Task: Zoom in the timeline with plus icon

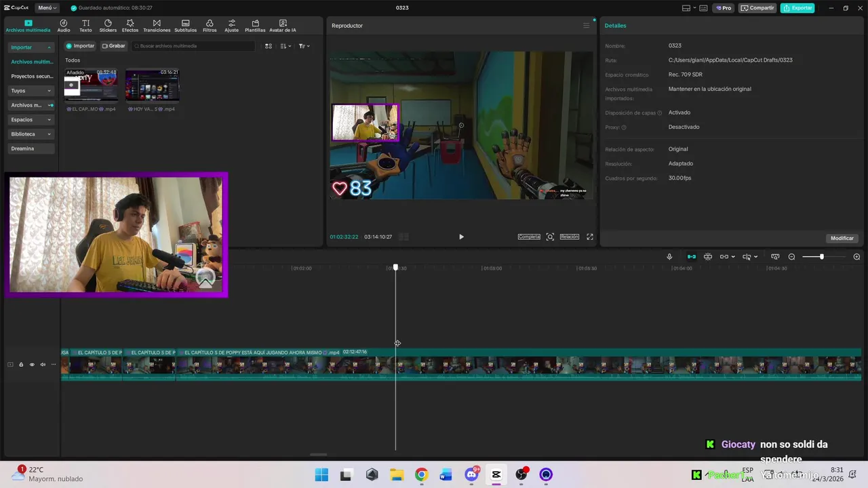Action: point(856,257)
